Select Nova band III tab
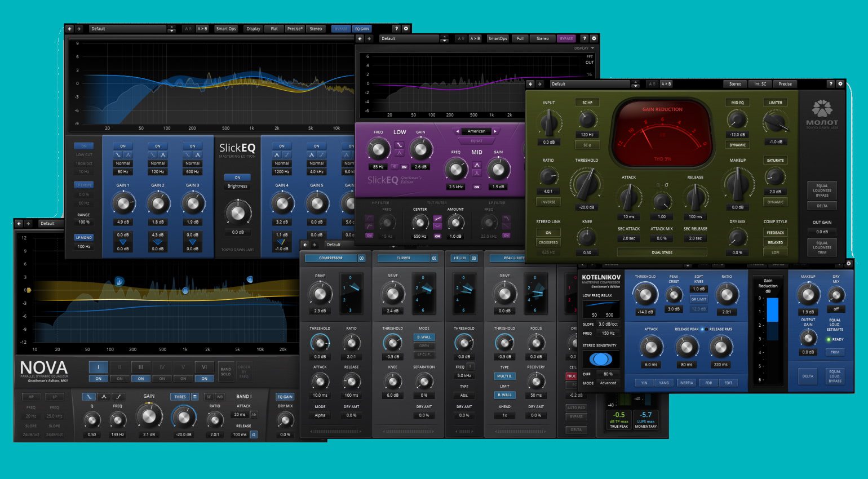Image resolution: width=868 pixels, height=479 pixels. (141, 367)
